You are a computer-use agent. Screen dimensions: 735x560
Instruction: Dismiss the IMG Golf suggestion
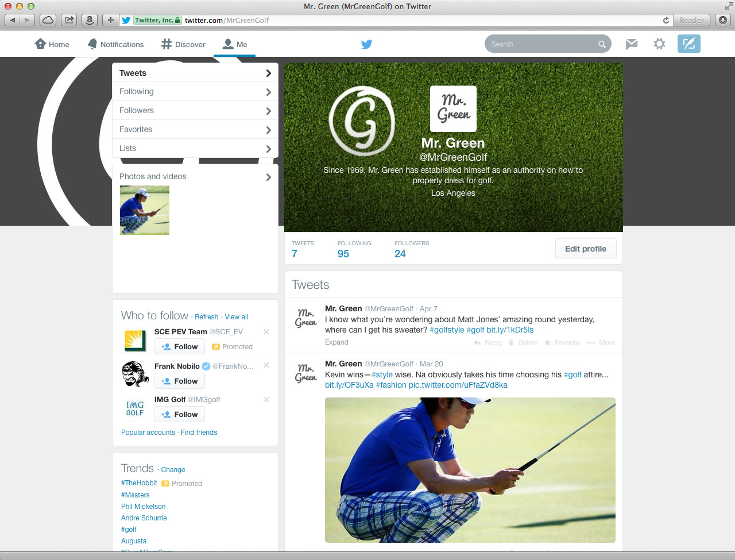266,400
